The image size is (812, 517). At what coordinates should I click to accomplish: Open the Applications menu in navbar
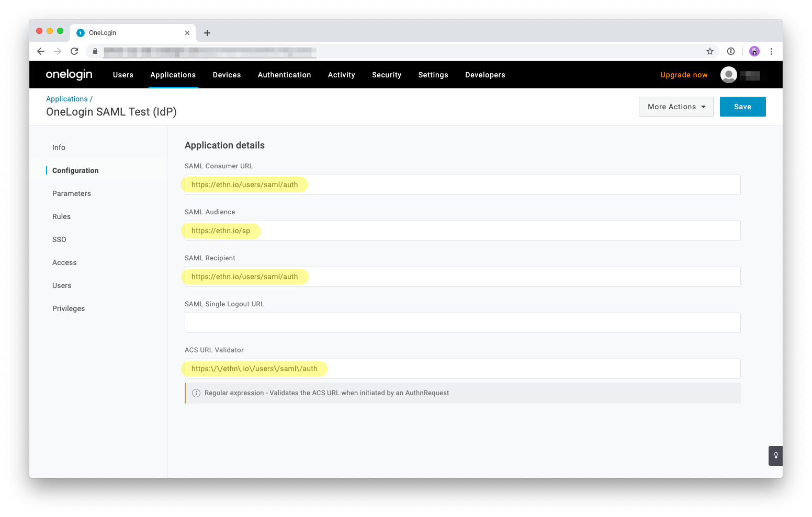tap(173, 75)
